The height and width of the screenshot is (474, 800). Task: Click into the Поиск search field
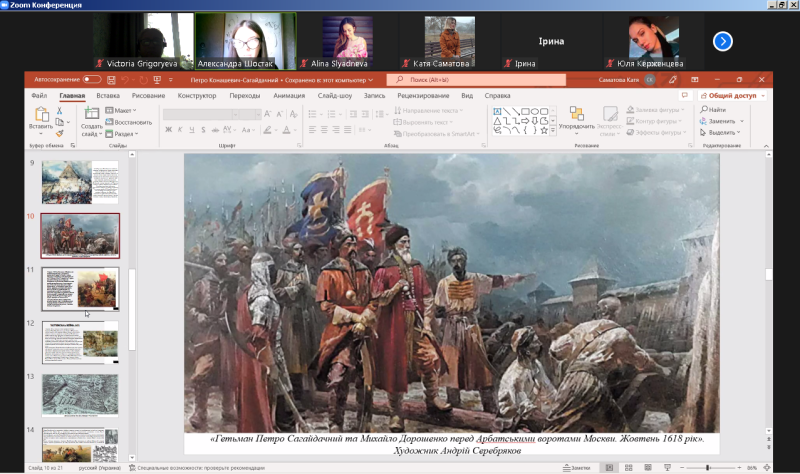pos(476,80)
